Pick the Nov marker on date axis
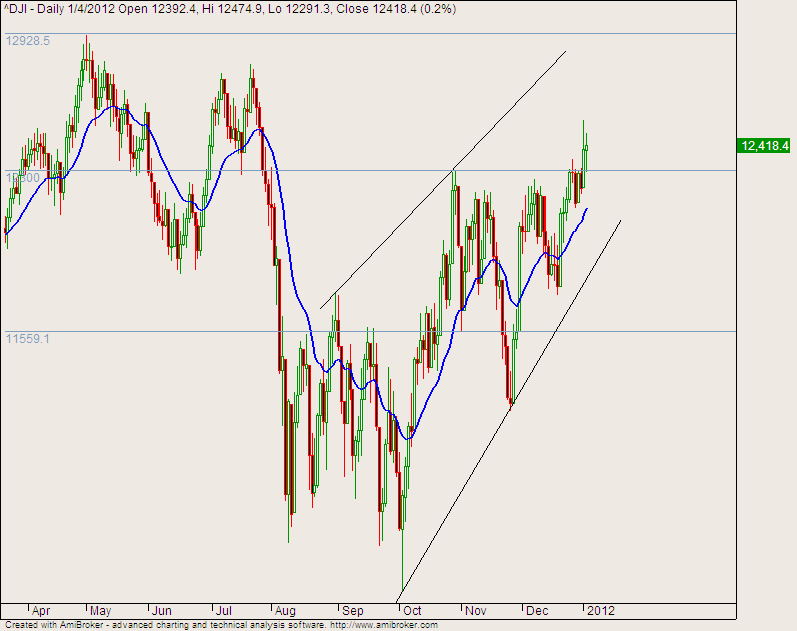The image size is (797, 631). pos(475,610)
